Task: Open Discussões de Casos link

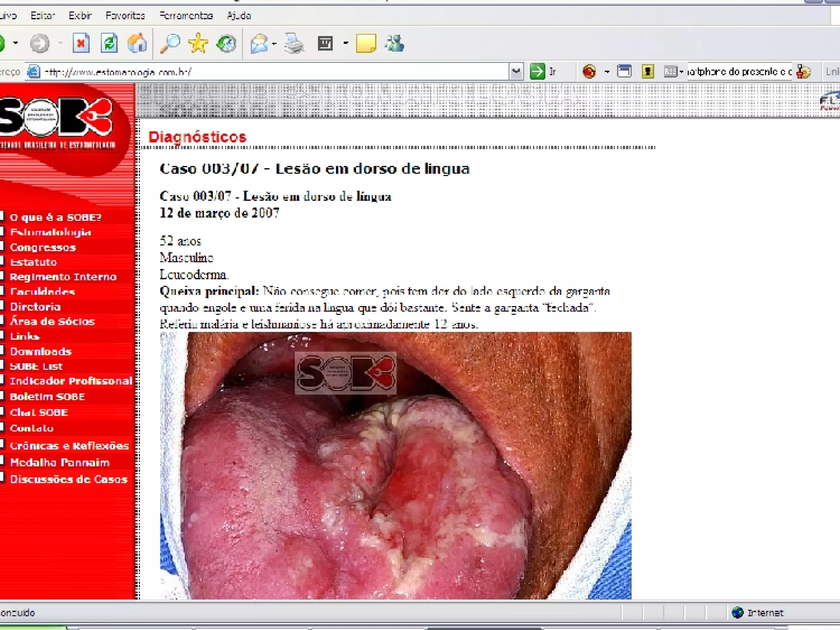Action: click(x=68, y=479)
